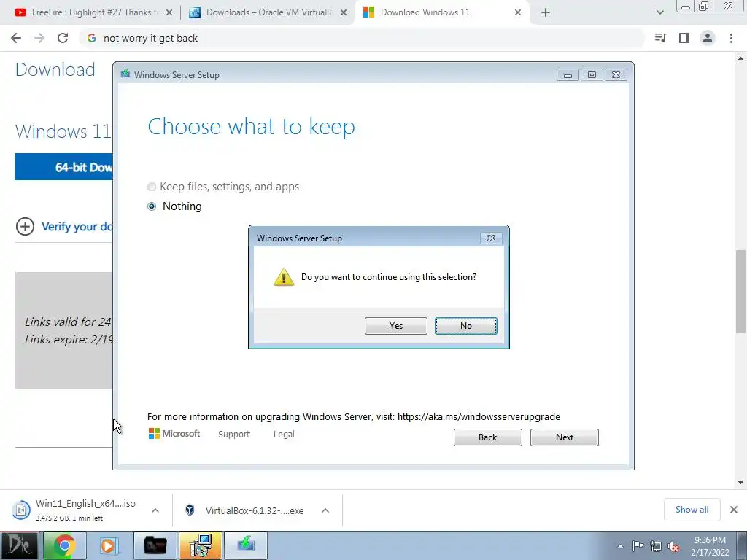Open the Chrome three-dot menu

click(x=731, y=38)
